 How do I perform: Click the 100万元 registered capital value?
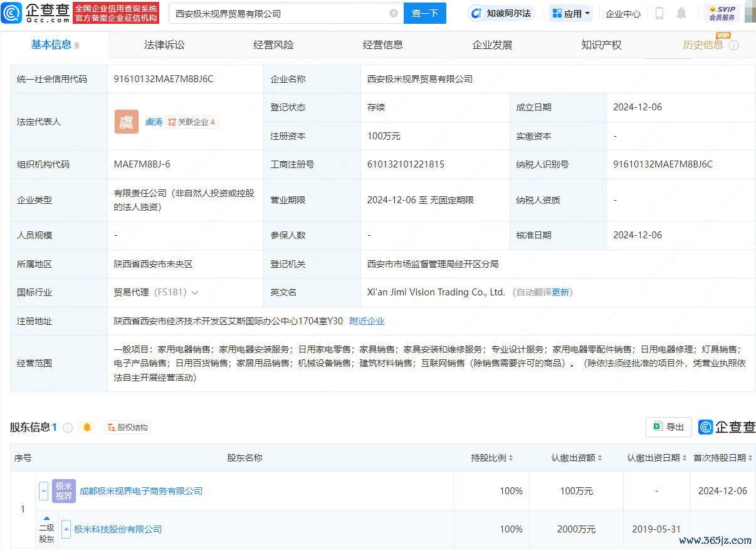click(x=384, y=136)
